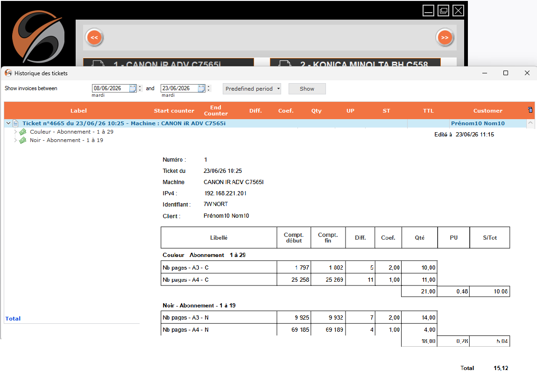Click the orange application logo
This screenshot has width=537, height=392.
(x=38, y=36)
